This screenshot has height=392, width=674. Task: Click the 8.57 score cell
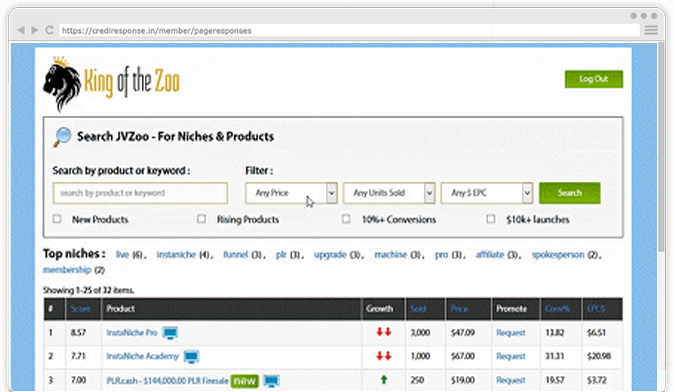coord(78,333)
